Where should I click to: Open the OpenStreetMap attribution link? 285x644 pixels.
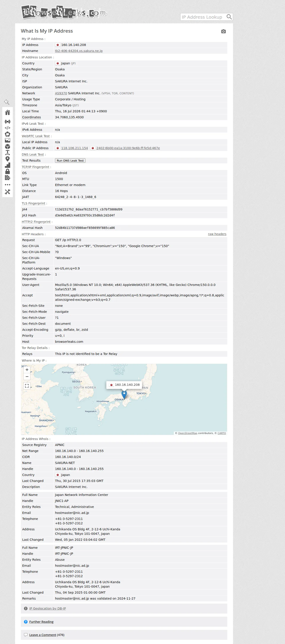[188, 433]
